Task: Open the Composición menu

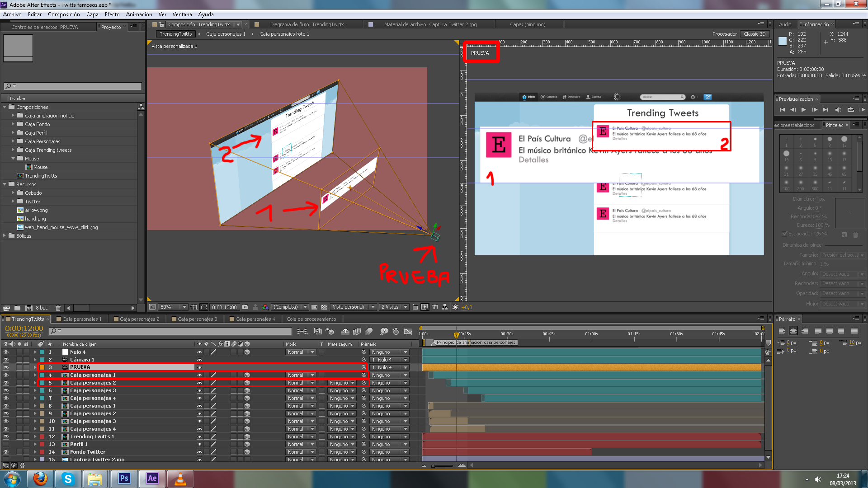Action: click(64, 14)
